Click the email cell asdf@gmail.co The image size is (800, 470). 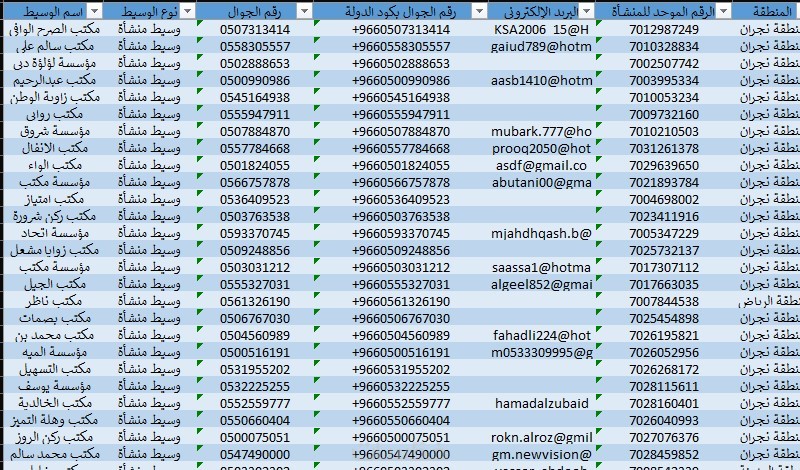[541, 165]
